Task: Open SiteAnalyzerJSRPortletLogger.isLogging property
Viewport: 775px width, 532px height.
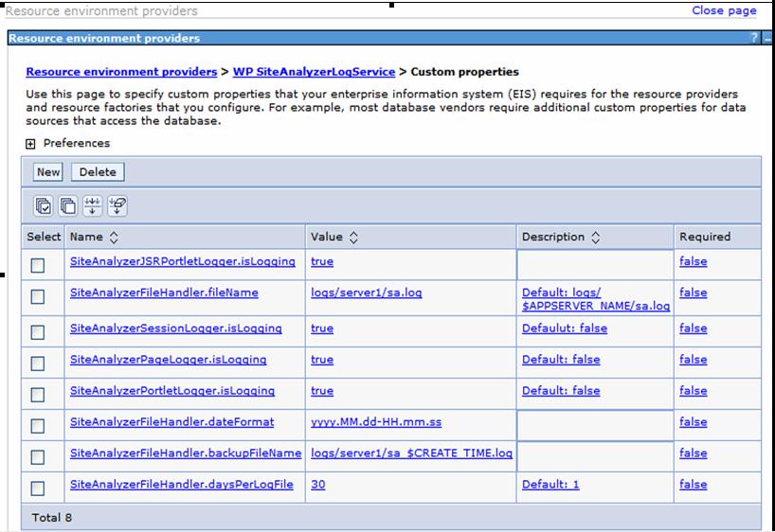Action: point(183,261)
